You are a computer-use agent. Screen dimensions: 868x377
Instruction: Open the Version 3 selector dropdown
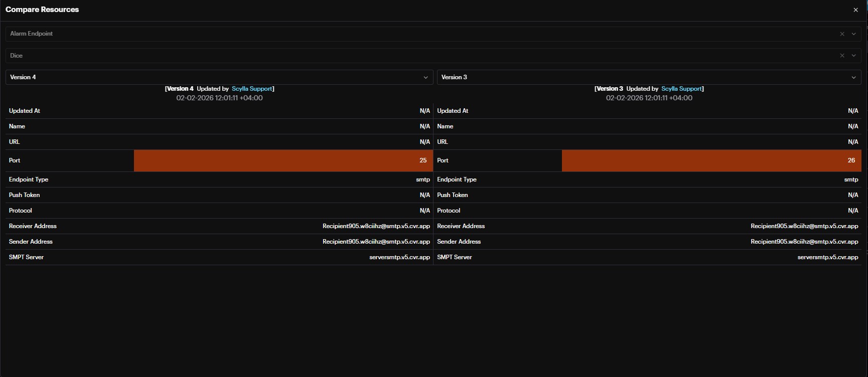[648, 77]
